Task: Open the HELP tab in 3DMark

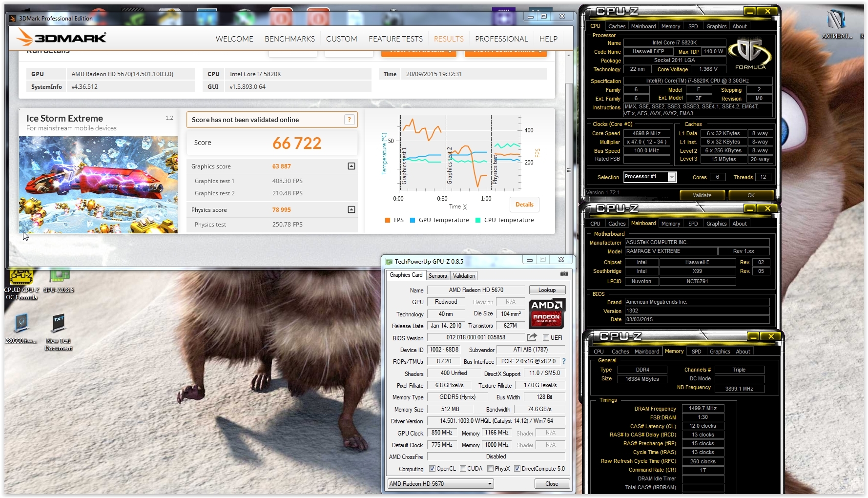Action: point(548,39)
